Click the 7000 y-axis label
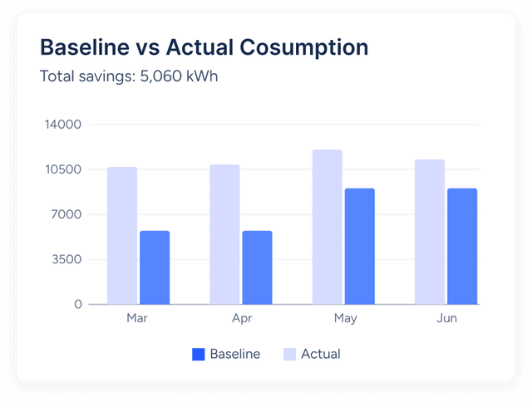 [x=66, y=214]
